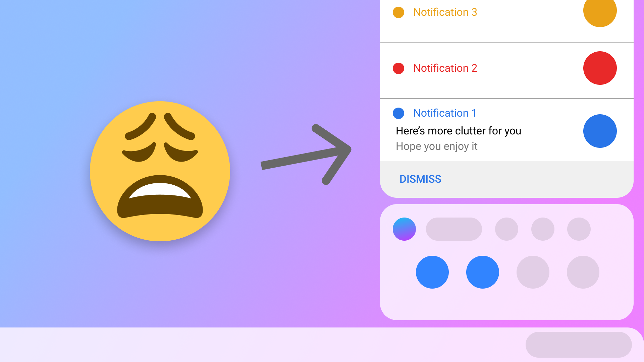Enable the fourth gray quick settings circle

(x=583, y=272)
